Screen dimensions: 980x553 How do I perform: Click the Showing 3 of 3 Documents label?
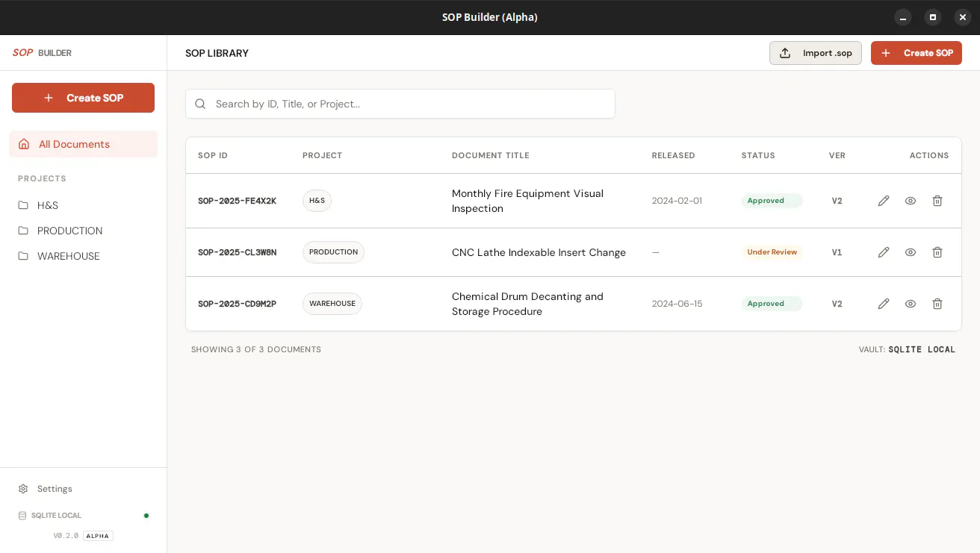[256, 349]
